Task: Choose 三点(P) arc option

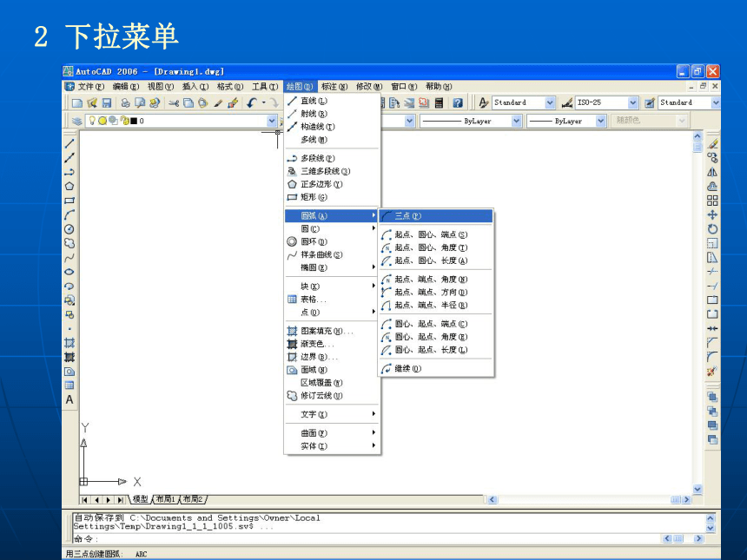Action: pyautogui.click(x=436, y=215)
